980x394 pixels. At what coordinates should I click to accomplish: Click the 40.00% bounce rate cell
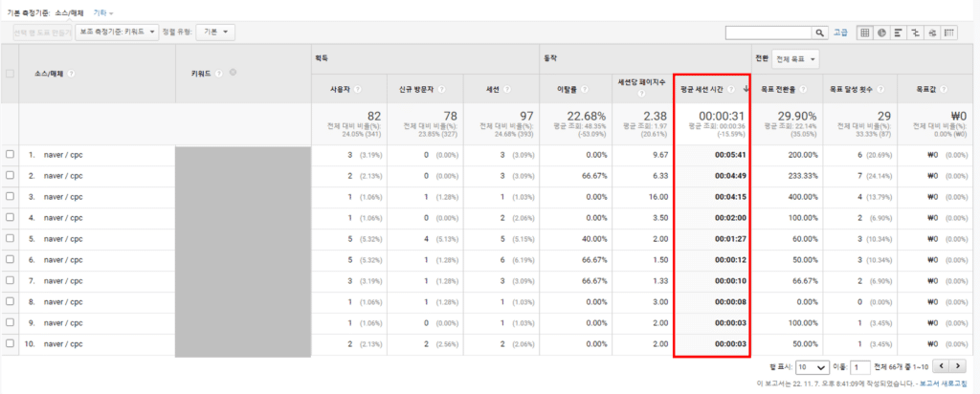(x=593, y=238)
